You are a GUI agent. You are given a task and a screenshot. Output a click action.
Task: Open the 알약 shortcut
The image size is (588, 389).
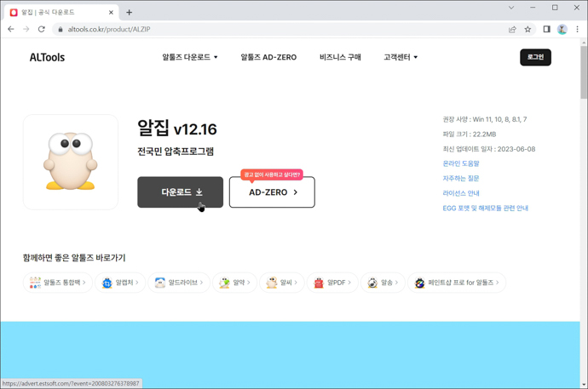coord(234,283)
